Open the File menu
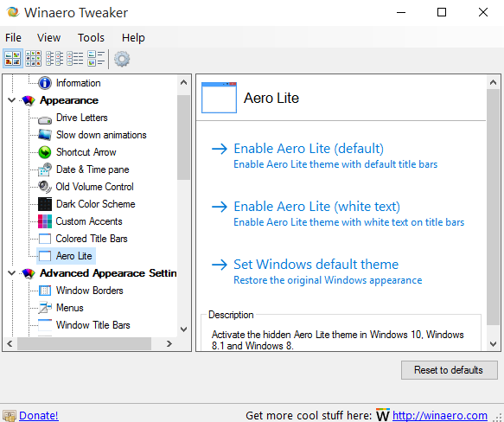504x422 pixels. [13, 38]
